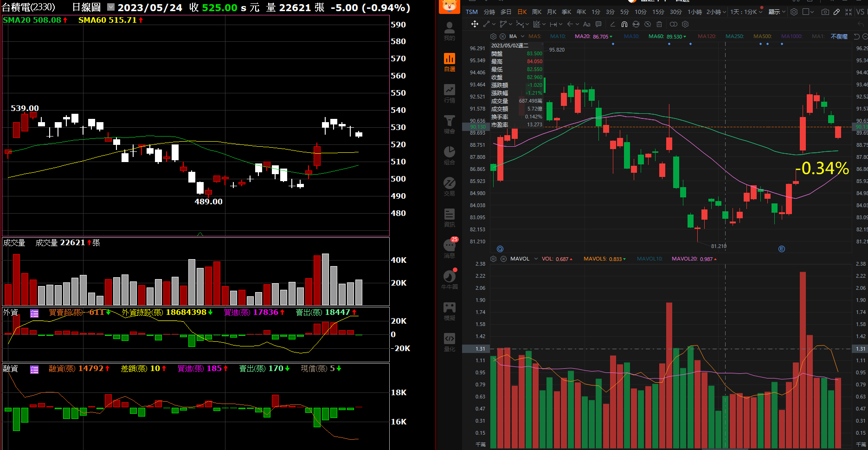Switch to the 季K quarterly chart tab

pos(566,12)
